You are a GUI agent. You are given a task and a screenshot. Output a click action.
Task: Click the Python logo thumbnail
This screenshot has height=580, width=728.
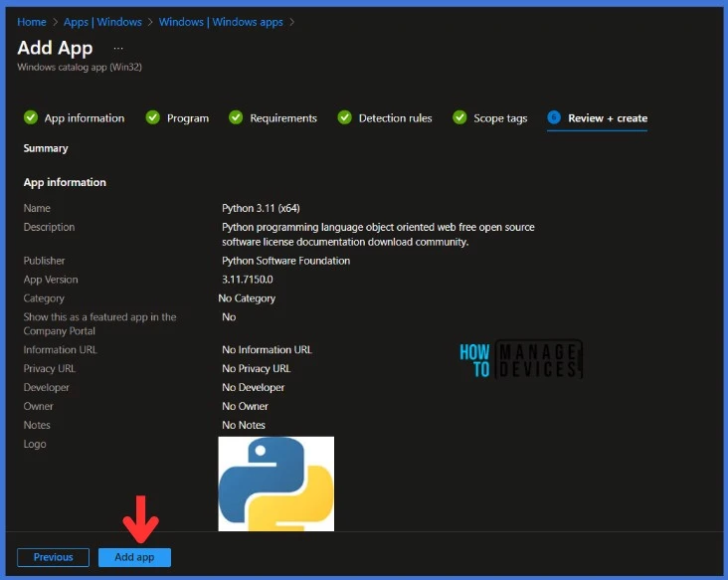click(x=276, y=483)
